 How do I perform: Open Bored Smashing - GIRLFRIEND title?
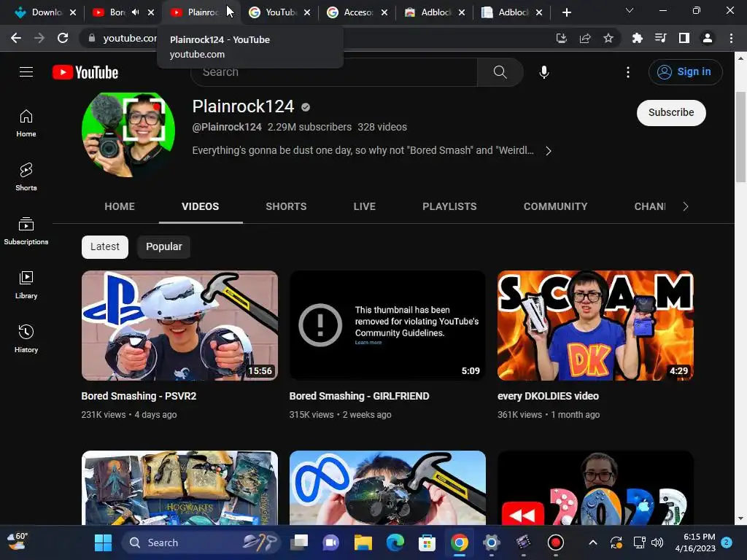coord(359,396)
